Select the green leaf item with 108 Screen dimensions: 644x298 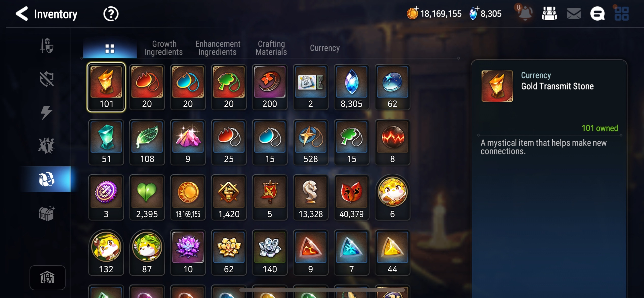pos(147,142)
